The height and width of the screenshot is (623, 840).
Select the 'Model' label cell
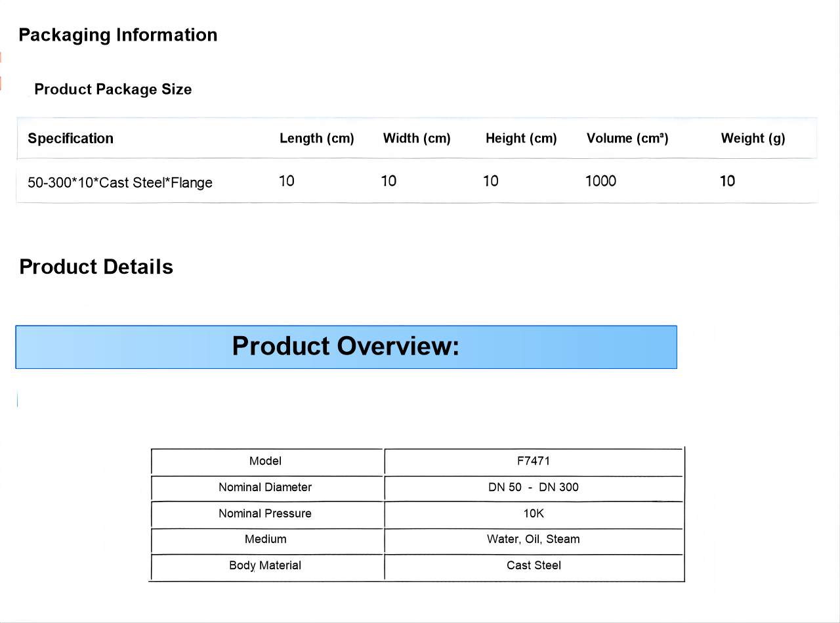tap(266, 462)
